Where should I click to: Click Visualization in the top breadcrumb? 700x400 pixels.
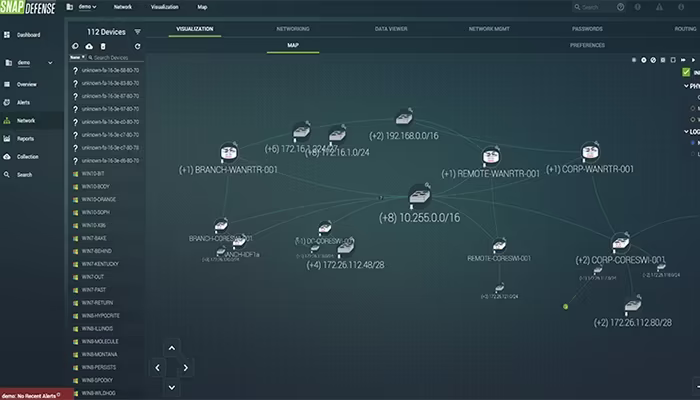165,7
